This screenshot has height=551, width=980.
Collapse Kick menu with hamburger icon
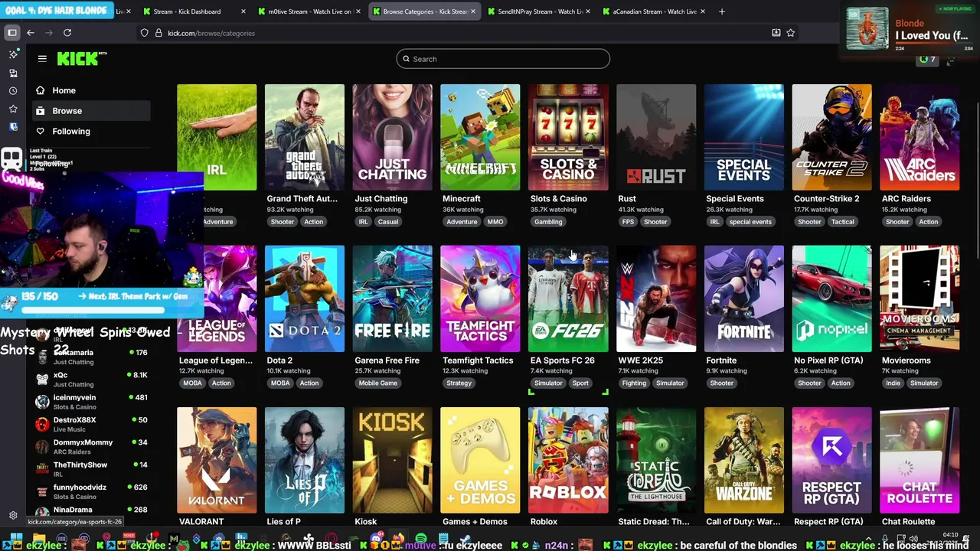pyautogui.click(x=42, y=58)
